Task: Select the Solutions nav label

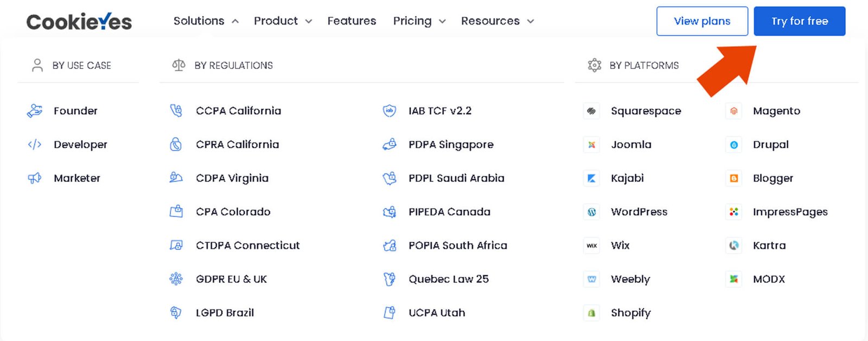Action: click(199, 21)
